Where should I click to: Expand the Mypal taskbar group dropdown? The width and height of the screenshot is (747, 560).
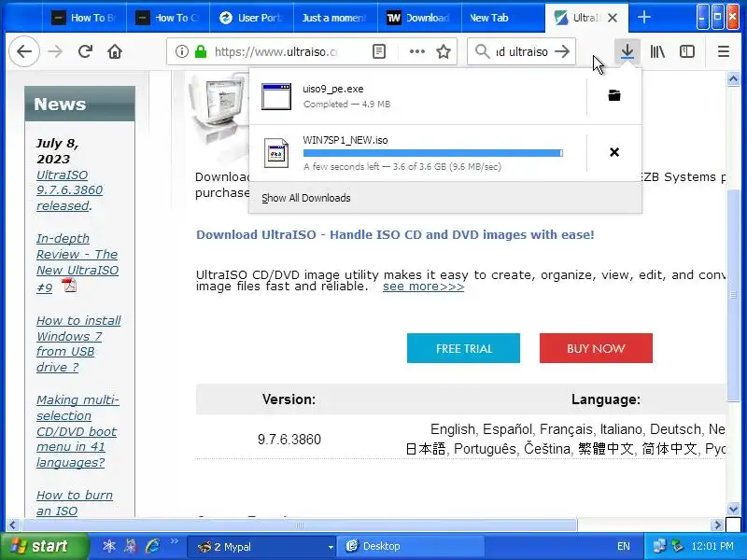(x=331, y=547)
